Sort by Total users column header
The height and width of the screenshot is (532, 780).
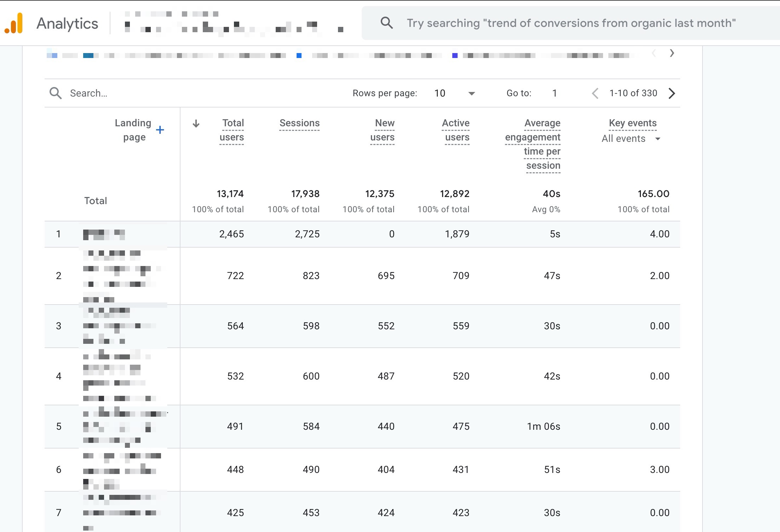coord(232,130)
